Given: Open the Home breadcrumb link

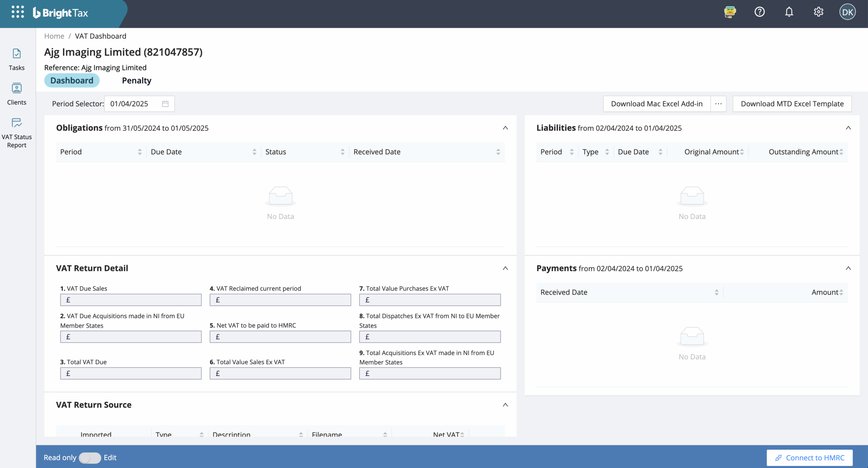Looking at the screenshot, I should (x=54, y=36).
